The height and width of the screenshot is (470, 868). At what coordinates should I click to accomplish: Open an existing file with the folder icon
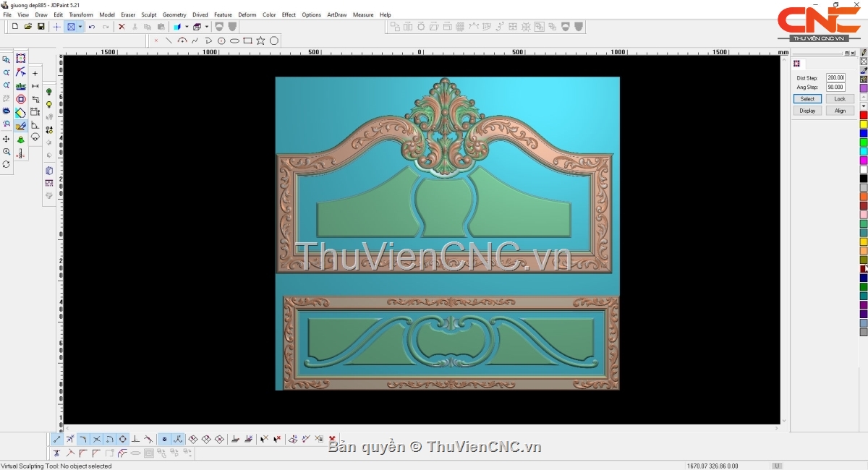(28, 27)
